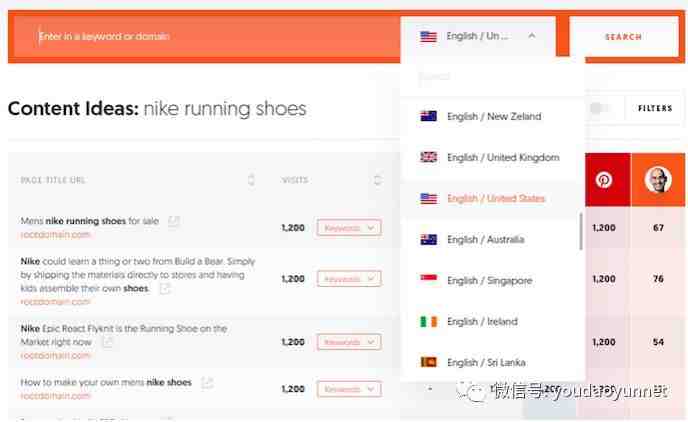
Task: Select English / Ireland option
Action: pos(492,322)
